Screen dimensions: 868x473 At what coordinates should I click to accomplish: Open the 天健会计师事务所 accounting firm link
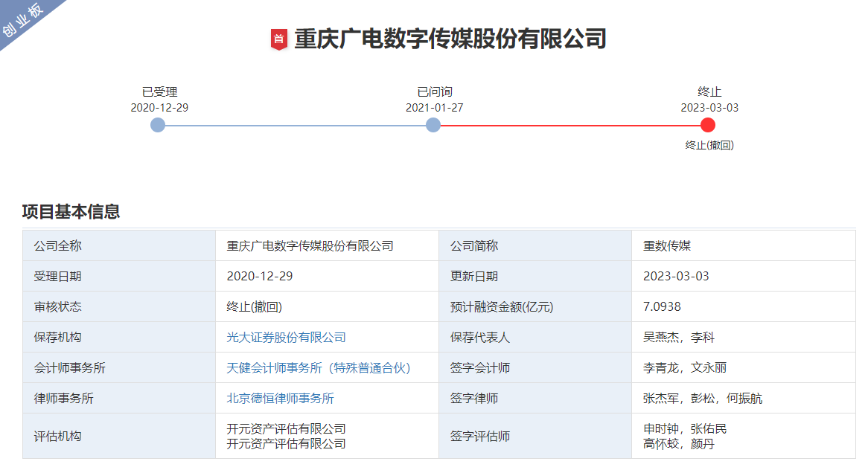[x=319, y=368]
